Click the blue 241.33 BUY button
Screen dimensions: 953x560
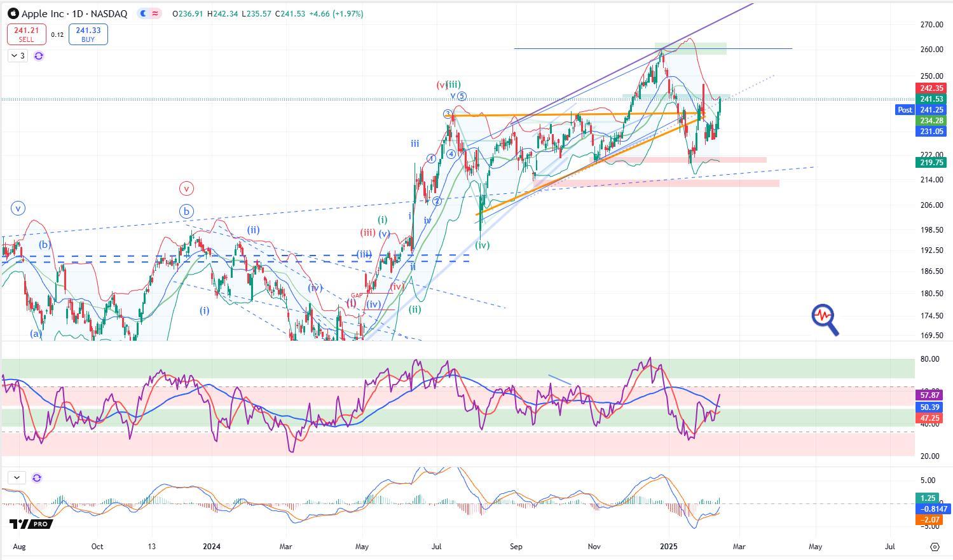88,34
